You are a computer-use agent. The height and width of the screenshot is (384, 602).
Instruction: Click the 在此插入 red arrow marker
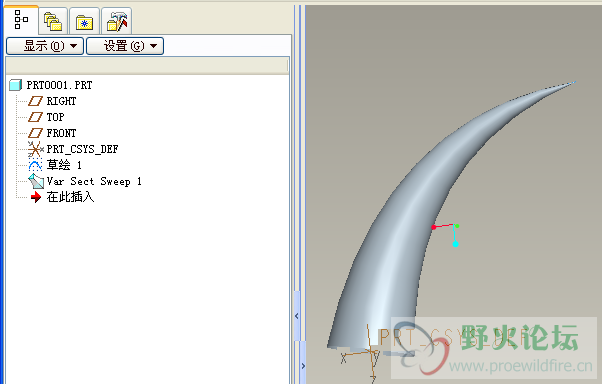[36, 197]
